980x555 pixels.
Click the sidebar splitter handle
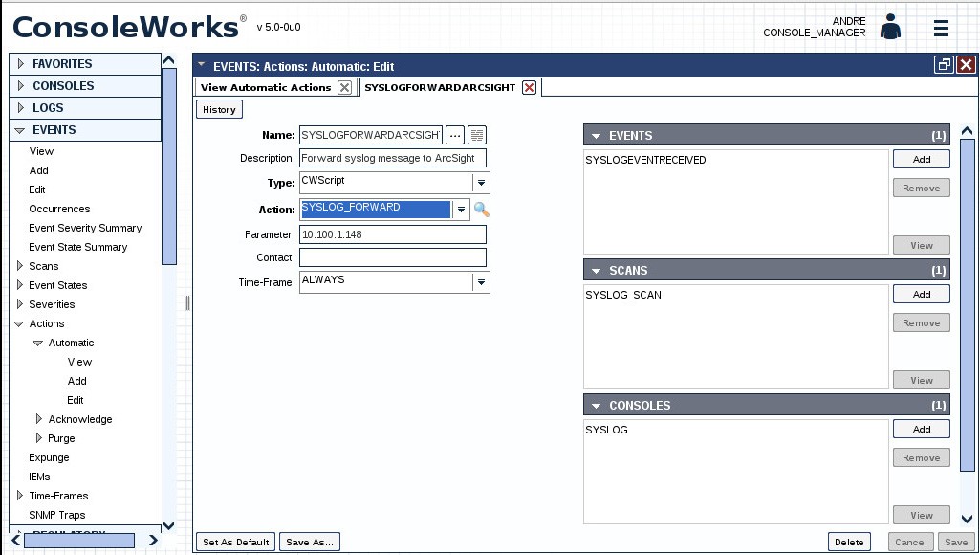coord(186,303)
